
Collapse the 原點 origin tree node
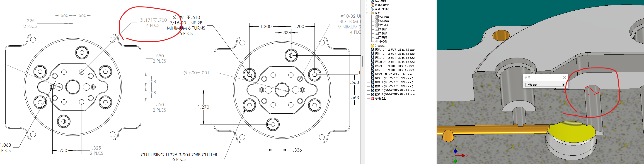(x=367, y=13)
